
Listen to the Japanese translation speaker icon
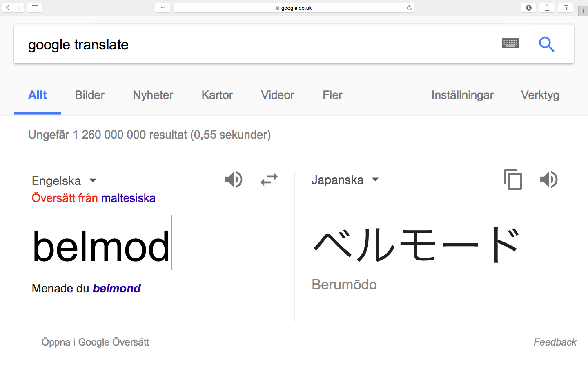(x=549, y=180)
